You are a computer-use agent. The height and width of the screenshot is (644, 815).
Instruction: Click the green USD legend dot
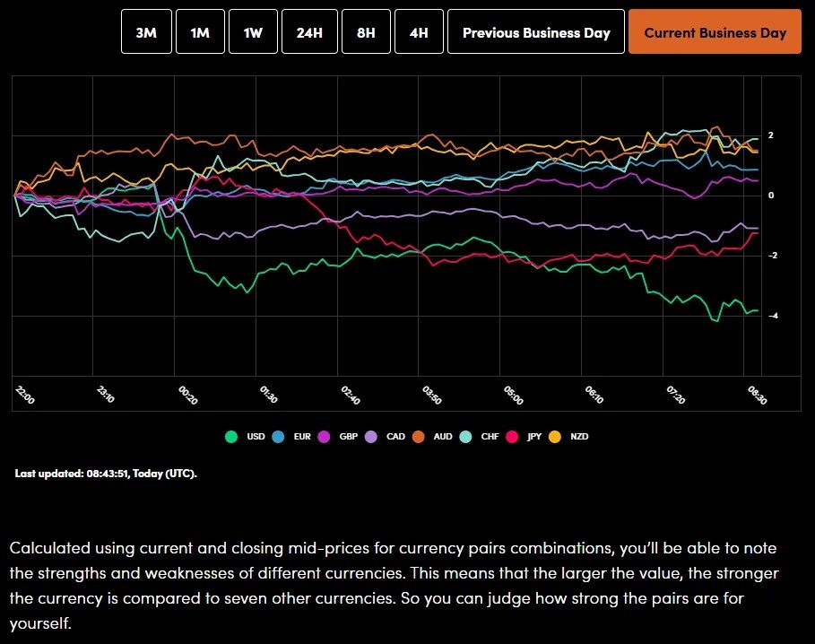[x=231, y=437]
